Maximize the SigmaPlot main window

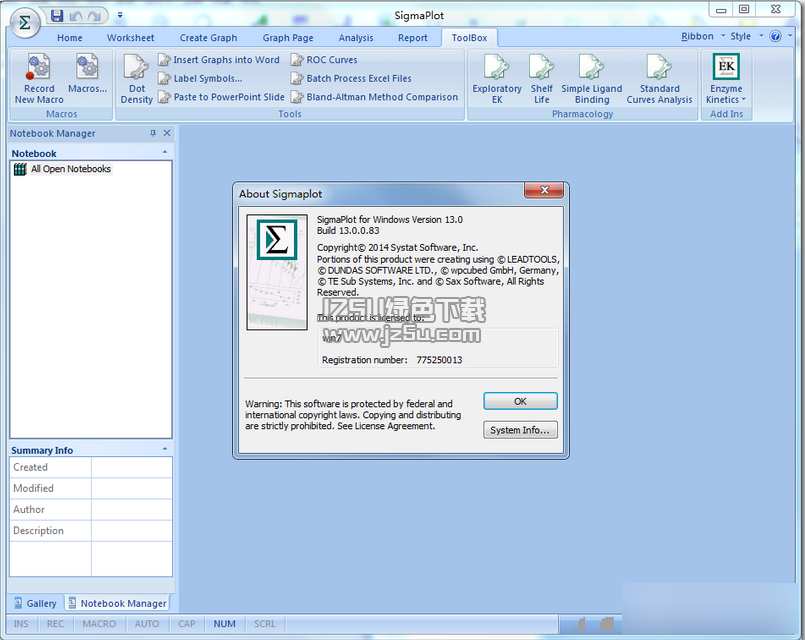click(744, 9)
